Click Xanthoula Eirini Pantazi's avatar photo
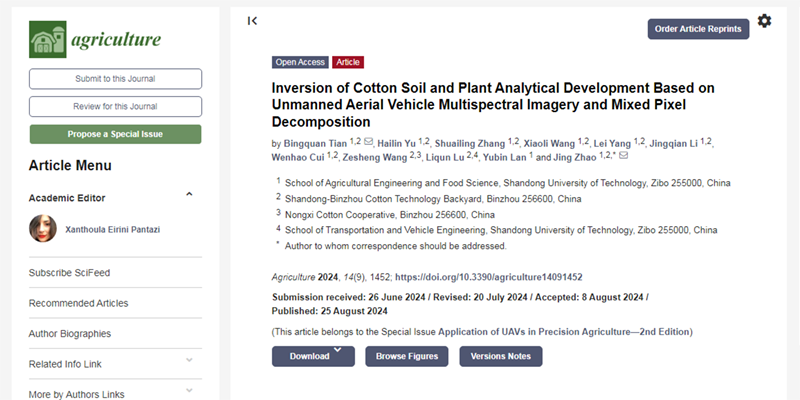Viewport: 800px width, 400px height. pos(44,229)
